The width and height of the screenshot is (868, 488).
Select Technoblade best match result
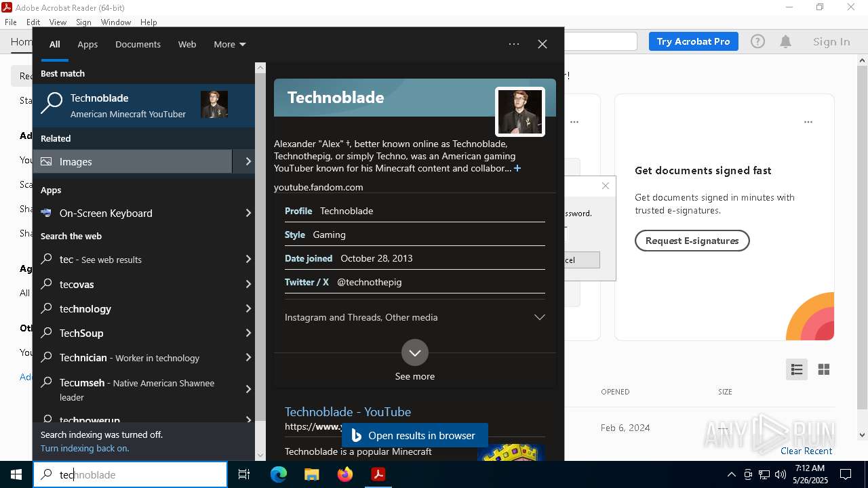(144, 105)
